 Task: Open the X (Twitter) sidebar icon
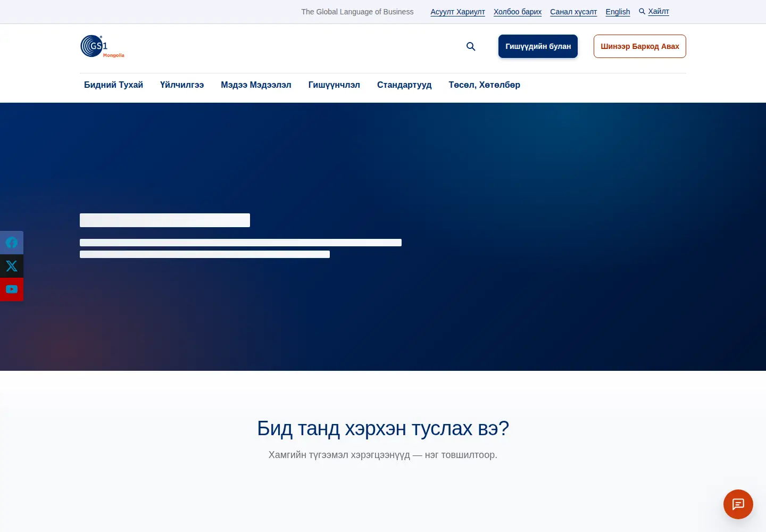pos(12,266)
